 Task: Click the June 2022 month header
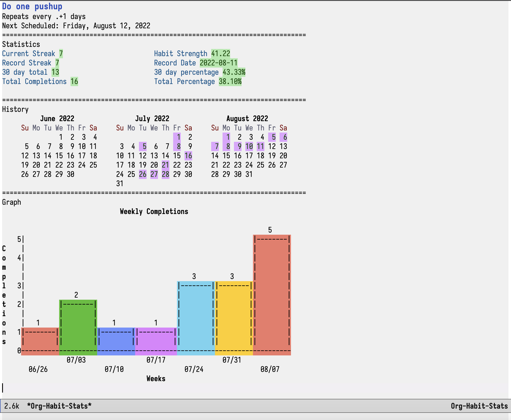point(57,119)
